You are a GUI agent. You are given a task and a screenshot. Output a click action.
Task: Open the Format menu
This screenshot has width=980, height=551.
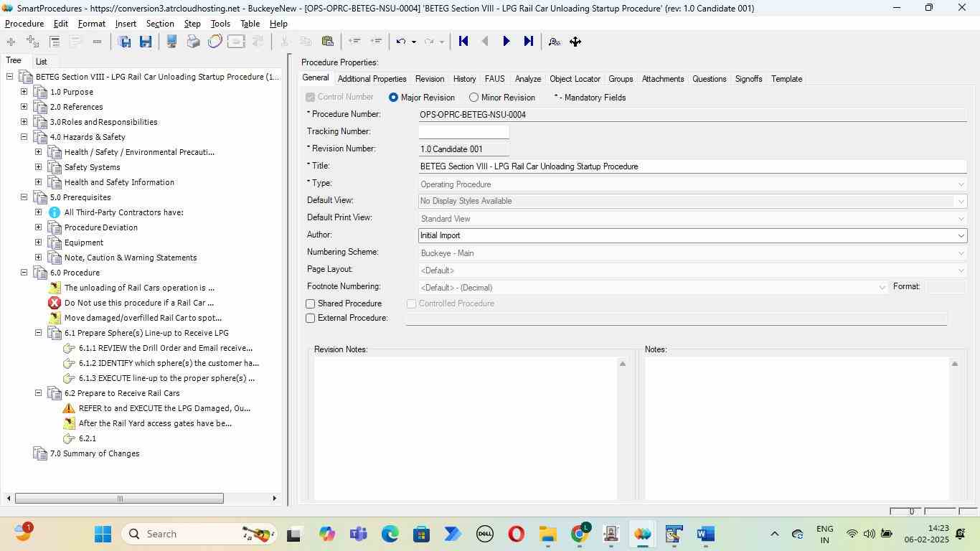(92, 24)
